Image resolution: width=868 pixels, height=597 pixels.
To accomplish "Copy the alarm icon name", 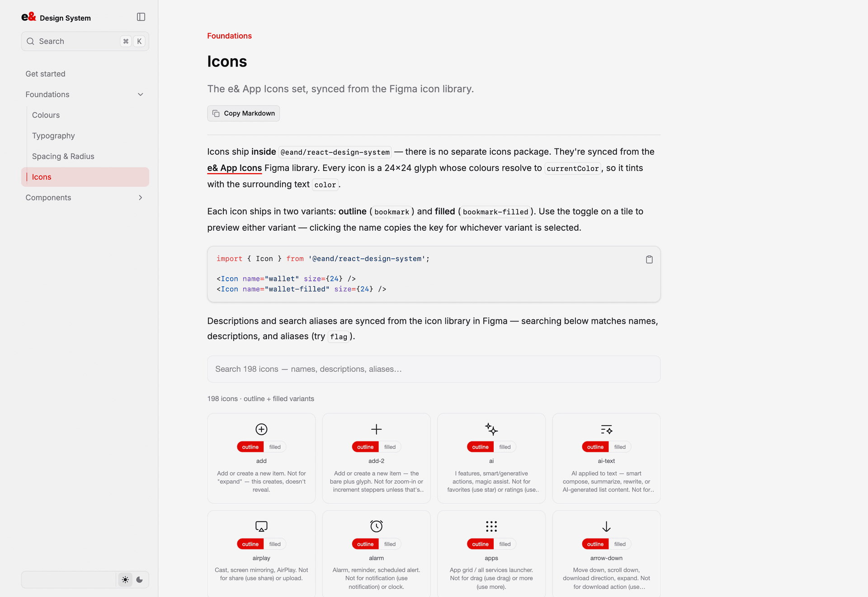I will click(x=377, y=558).
